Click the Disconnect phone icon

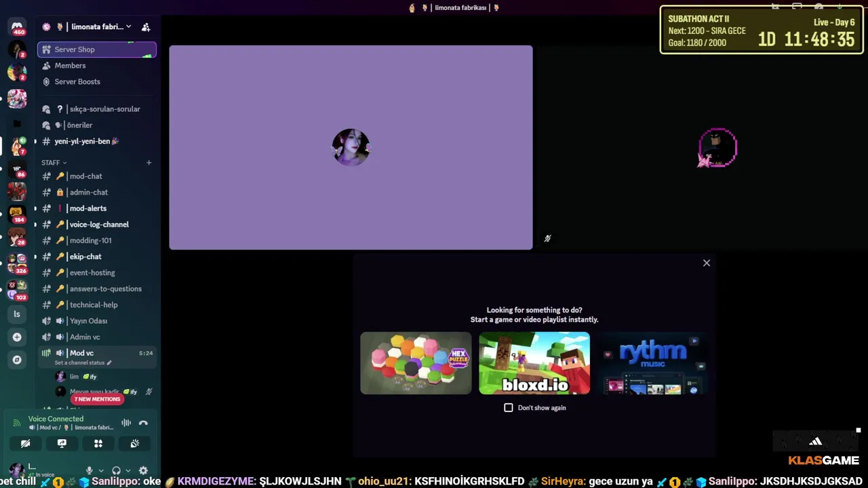pos(143,423)
